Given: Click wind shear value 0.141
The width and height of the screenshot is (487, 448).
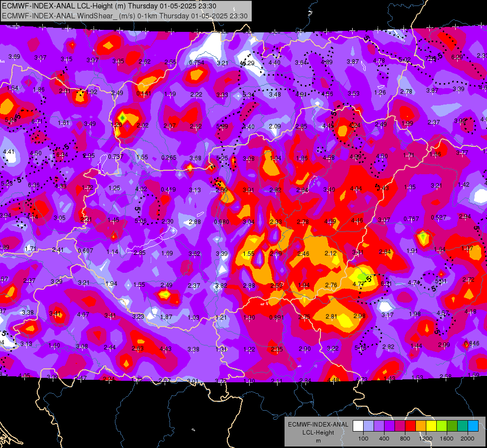Looking at the screenshot, I should pos(144,93).
